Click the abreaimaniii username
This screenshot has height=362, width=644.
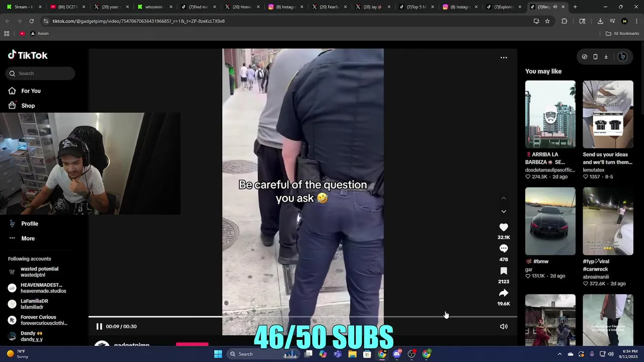click(596, 276)
